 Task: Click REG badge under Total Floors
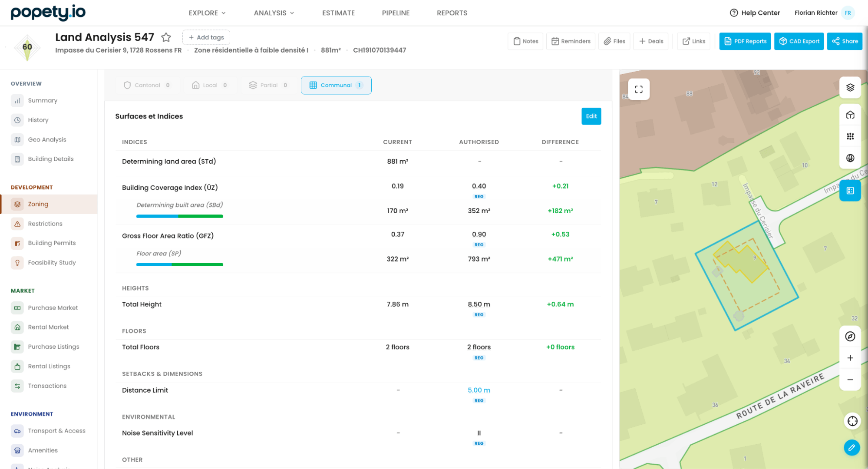479,358
